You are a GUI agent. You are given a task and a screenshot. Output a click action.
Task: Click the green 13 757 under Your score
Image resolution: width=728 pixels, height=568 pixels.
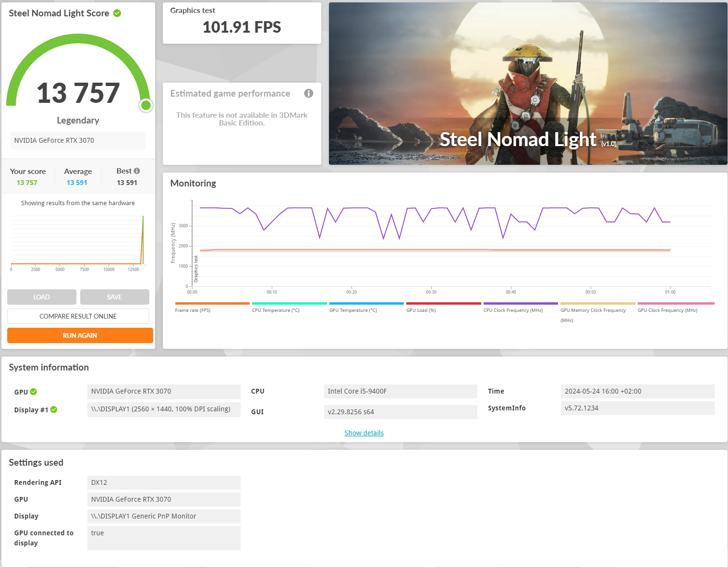pos(27,183)
